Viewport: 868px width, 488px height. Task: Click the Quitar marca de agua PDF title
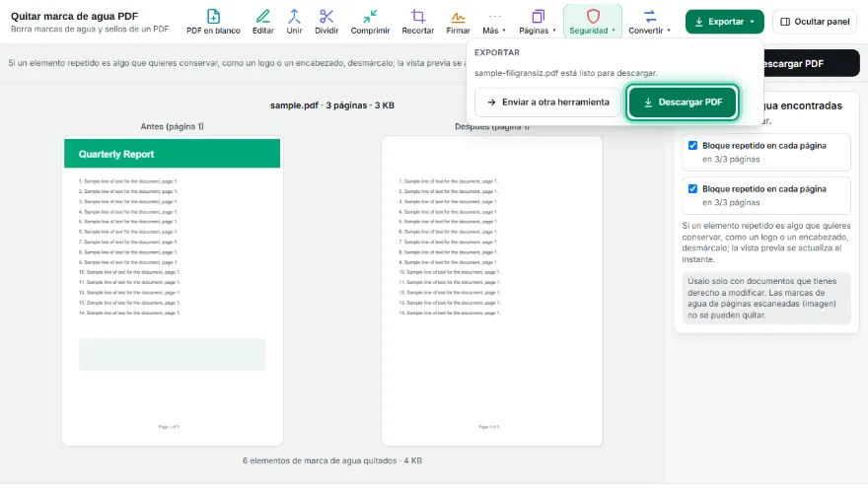pos(74,16)
